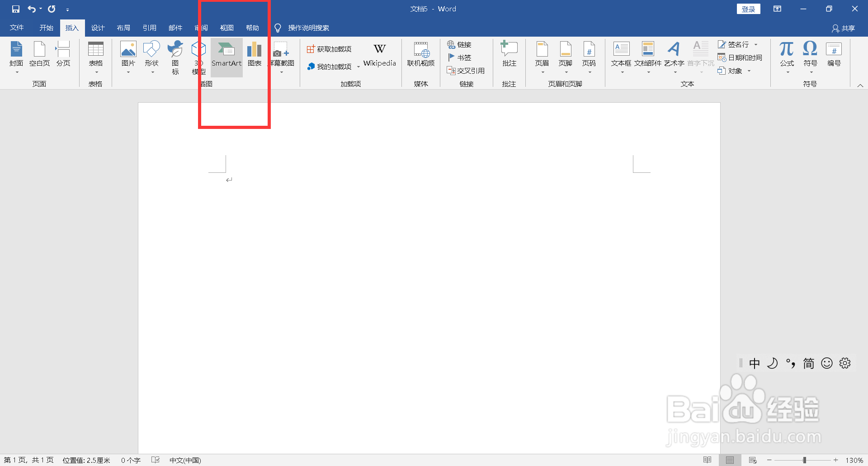The width and height of the screenshot is (868, 466).
Task: Click the proofing check icon in status bar
Action: pyautogui.click(x=156, y=460)
